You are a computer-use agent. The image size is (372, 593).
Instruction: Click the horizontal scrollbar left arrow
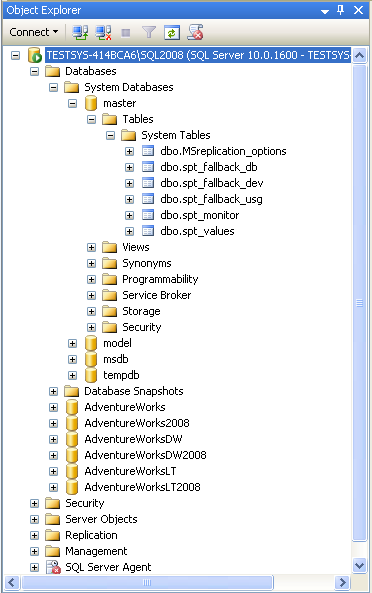click(11, 582)
